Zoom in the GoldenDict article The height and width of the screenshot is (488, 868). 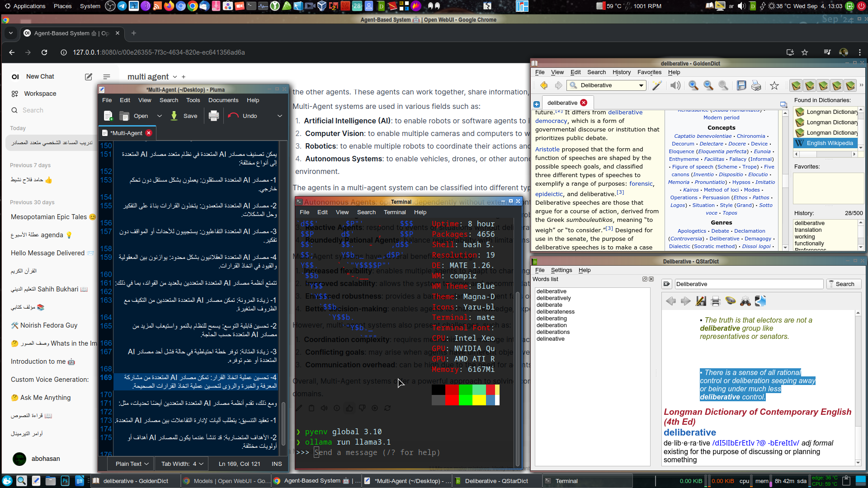(x=693, y=85)
